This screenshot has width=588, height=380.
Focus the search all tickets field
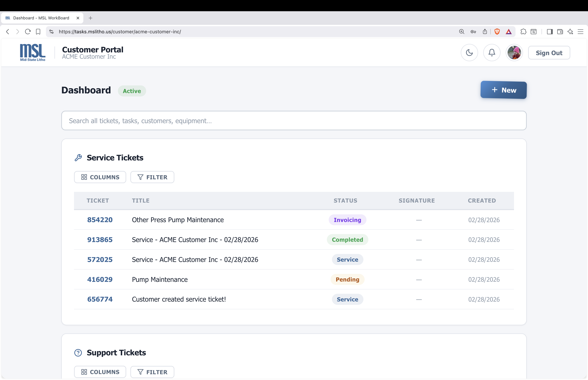tap(294, 121)
